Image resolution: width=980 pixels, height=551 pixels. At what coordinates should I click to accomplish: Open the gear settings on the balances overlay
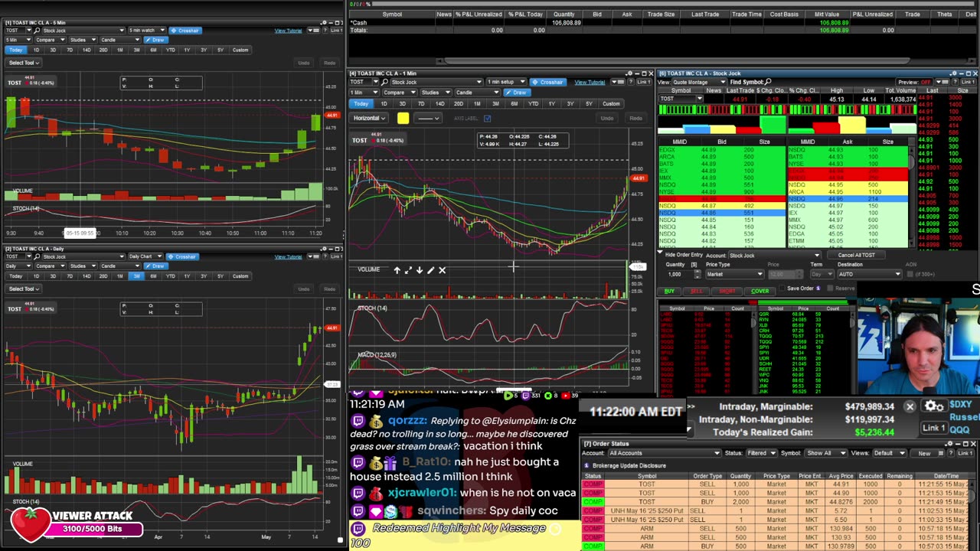tap(933, 406)
